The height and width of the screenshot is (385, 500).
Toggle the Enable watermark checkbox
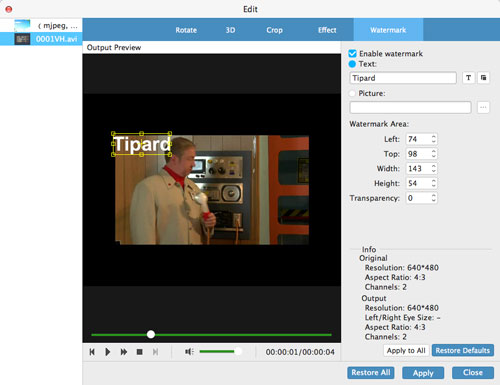[352, 53]
